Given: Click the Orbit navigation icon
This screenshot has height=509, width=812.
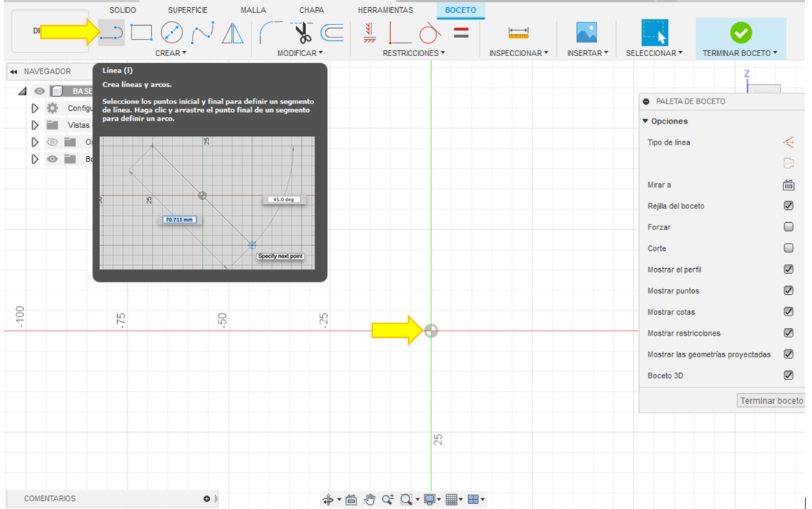Looking at the screenshot, I should click(328, 499).
